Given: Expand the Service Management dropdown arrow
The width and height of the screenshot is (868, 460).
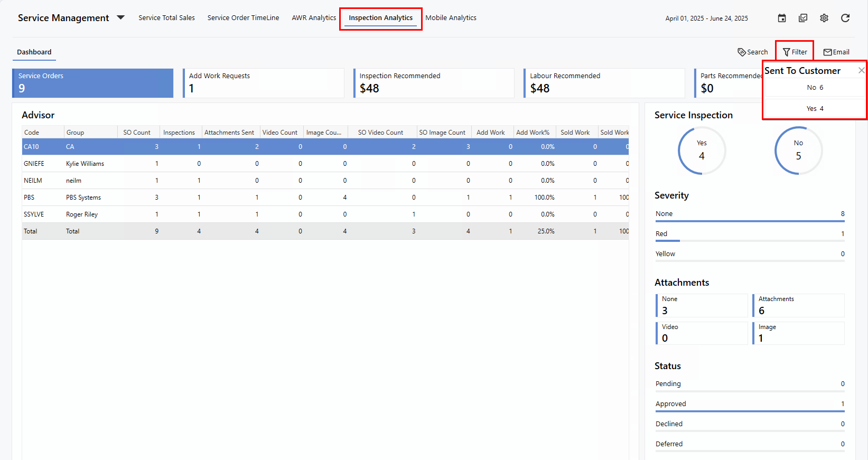Looking at the screenshot, I should click(x=120, y=17).
